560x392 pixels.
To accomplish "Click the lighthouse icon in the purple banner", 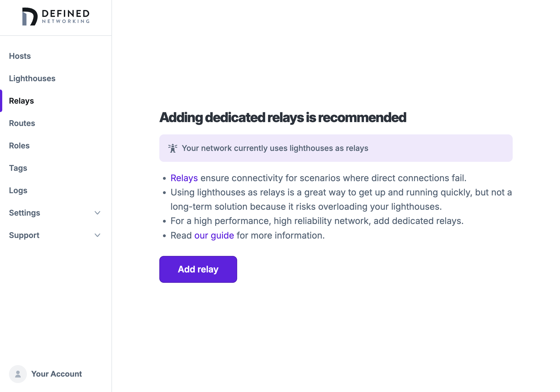I will (x=173, y=148).
